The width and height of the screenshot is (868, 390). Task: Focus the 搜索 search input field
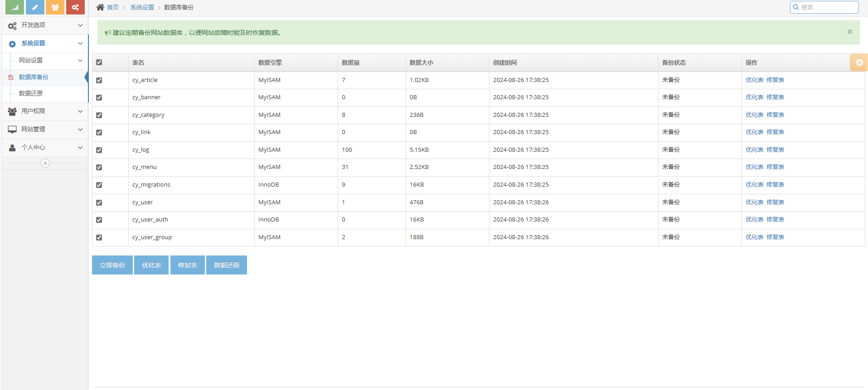point(824,7)
